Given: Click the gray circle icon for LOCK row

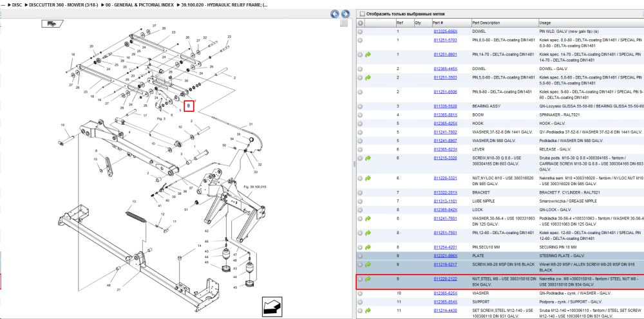Looking at the screenshot, I should point(360,210).
